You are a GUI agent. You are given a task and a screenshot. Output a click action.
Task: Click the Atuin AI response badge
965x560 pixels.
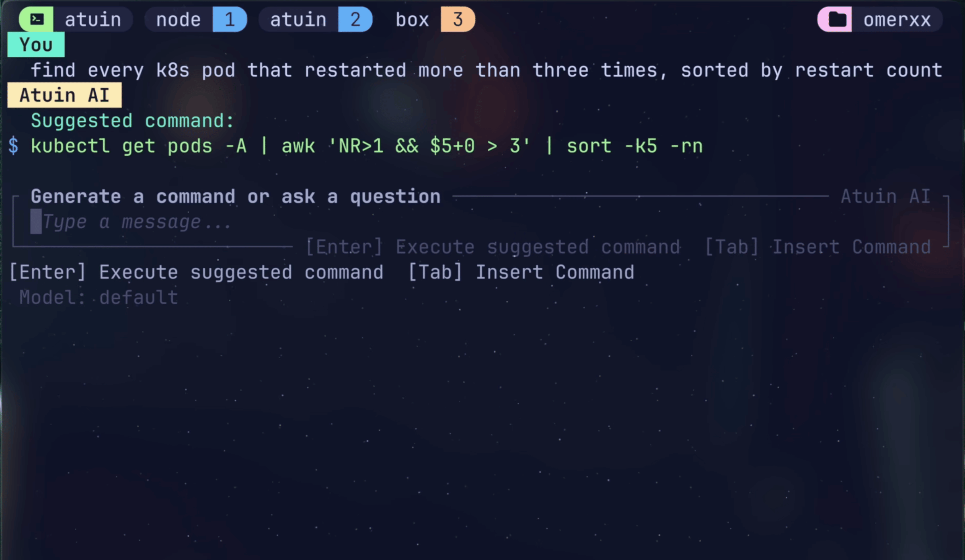click(64, 95)
